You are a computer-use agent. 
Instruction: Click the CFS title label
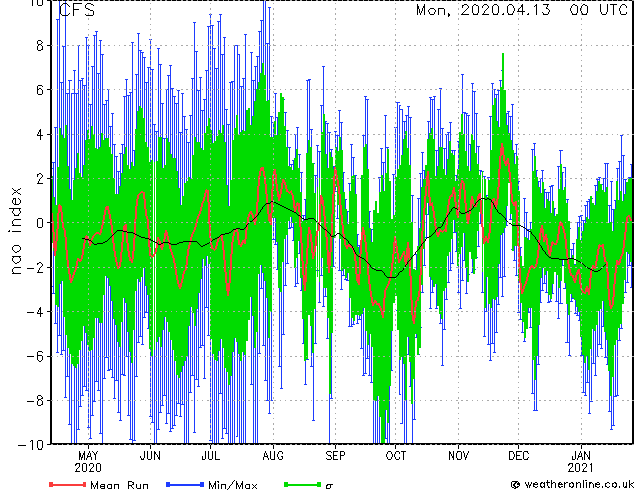[77, 10]
